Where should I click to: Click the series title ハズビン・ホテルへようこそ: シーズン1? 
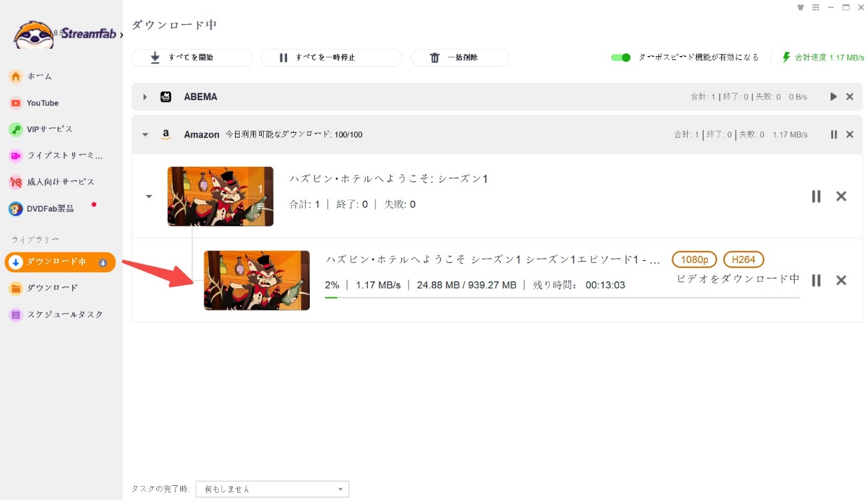coord(389,179)
